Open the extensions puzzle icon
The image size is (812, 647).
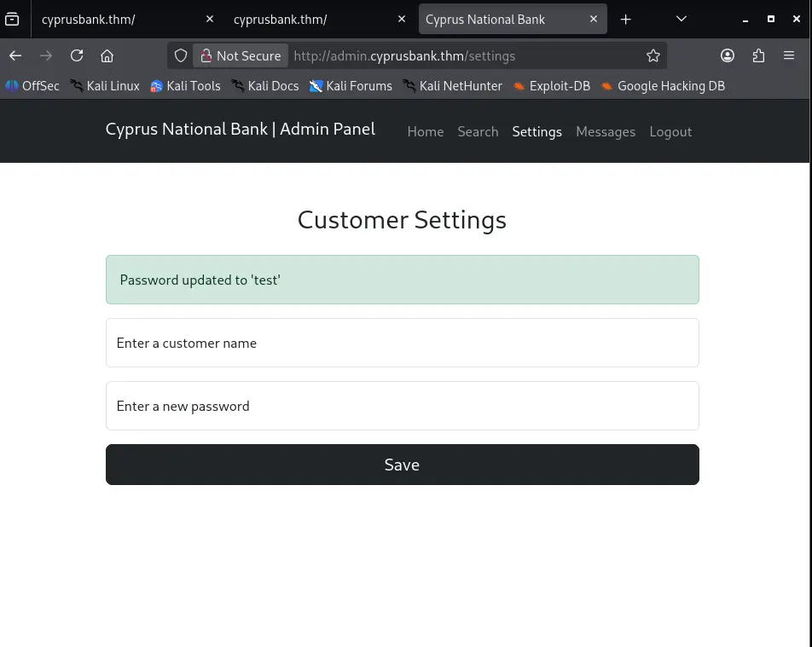758,55
